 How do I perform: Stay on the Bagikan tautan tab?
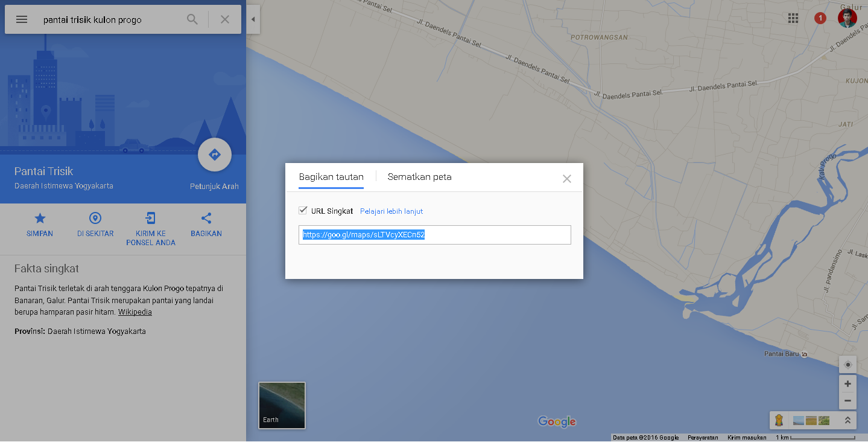(x=331, y=177)
